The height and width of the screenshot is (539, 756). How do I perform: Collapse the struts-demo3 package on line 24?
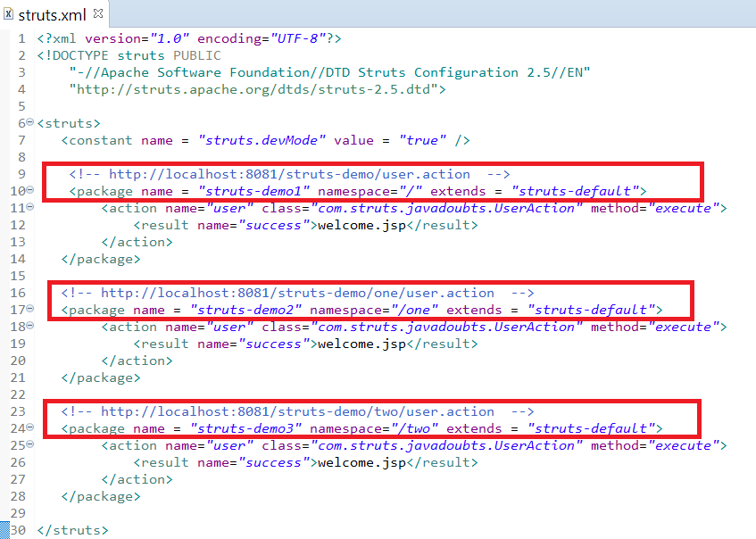point(30,427)
